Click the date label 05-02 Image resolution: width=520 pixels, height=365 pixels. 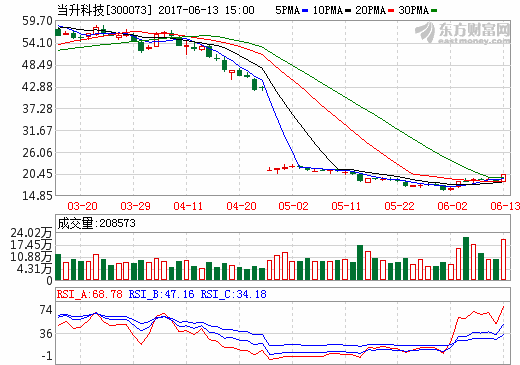pyautogui.click(x=293, y=206)
